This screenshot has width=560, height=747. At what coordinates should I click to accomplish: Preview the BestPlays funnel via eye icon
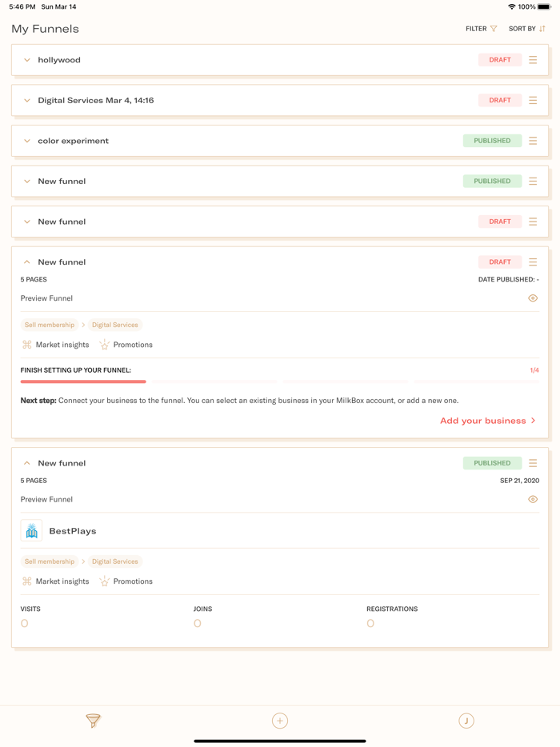(533, 499)
